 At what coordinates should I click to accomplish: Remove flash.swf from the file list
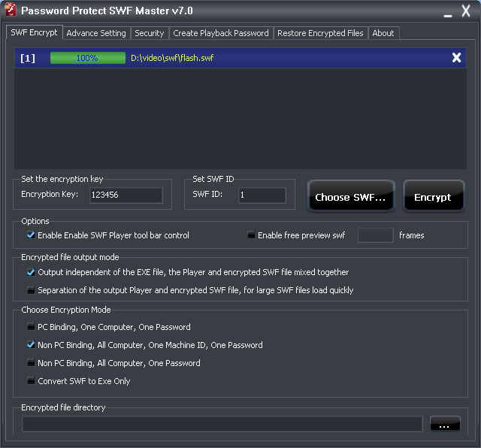point(456,58)
